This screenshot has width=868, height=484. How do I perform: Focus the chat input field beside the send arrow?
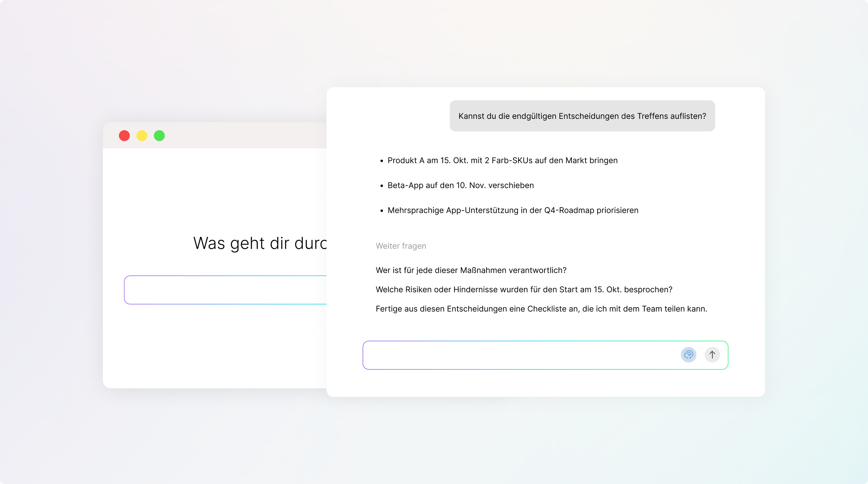click(x=519, y=355)
